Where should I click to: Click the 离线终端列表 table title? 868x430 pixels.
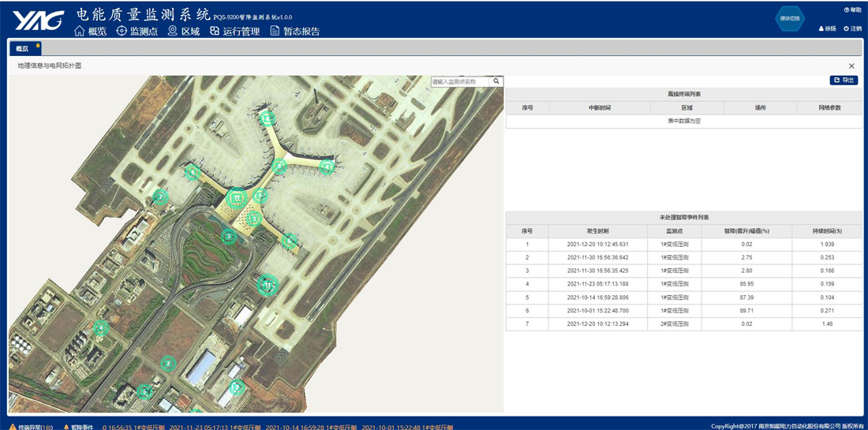(x=683, y=94)
